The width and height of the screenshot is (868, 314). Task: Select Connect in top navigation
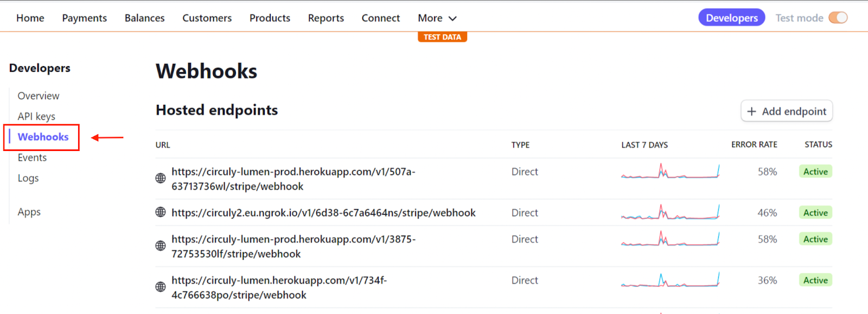click(x=381, y=18)
